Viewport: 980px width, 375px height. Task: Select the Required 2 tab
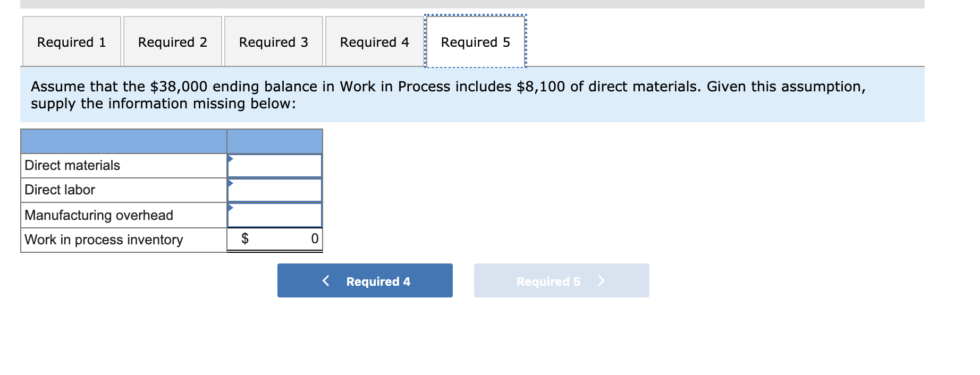[x=173, y=41]
